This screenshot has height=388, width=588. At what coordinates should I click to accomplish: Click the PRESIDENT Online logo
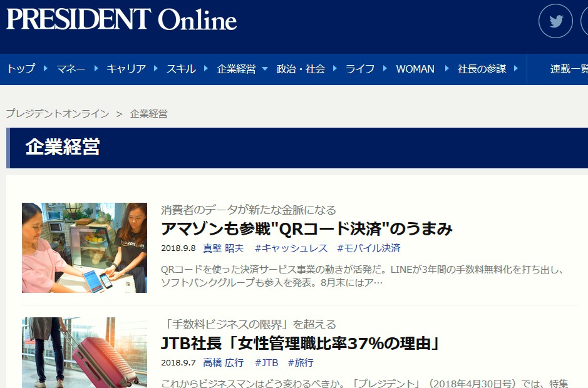(x=121, y=20)
